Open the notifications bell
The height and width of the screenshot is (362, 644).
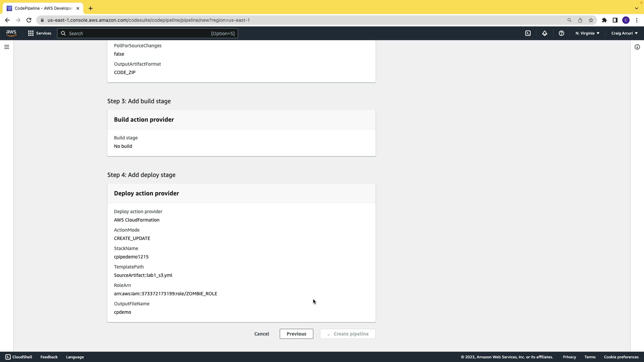click(545, 33)
